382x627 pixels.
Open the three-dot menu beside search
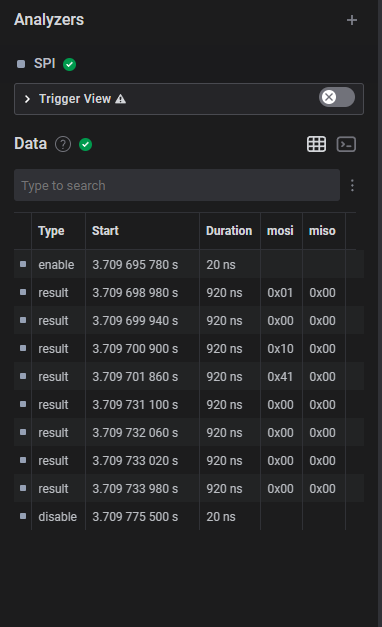tap(352, 185)
